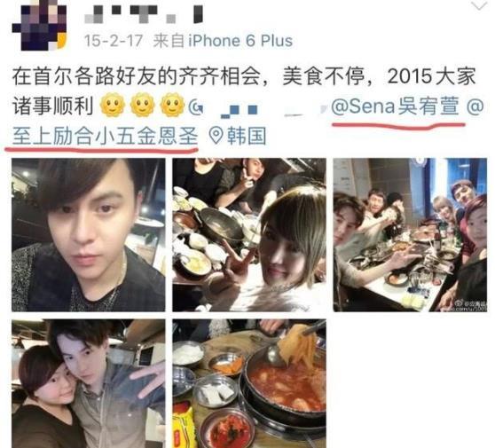Tap the 来自 iPhone 6 Plus source
Screen dimensions: 495x448
click(x=223, y=41)
